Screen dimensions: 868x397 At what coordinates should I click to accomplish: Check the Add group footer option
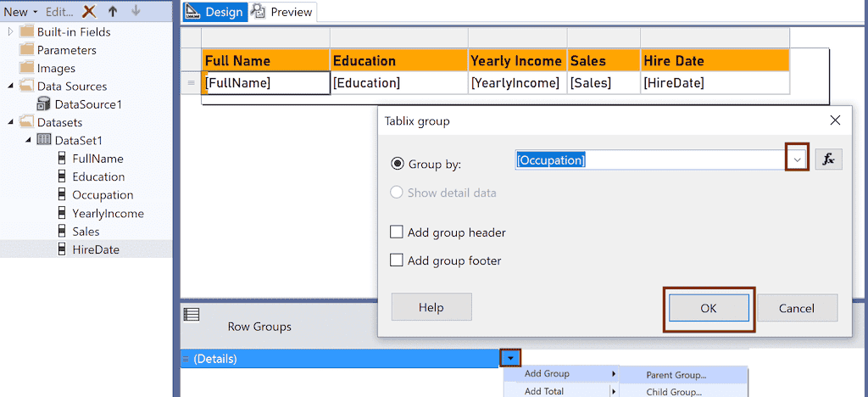(x=396, y=260)
